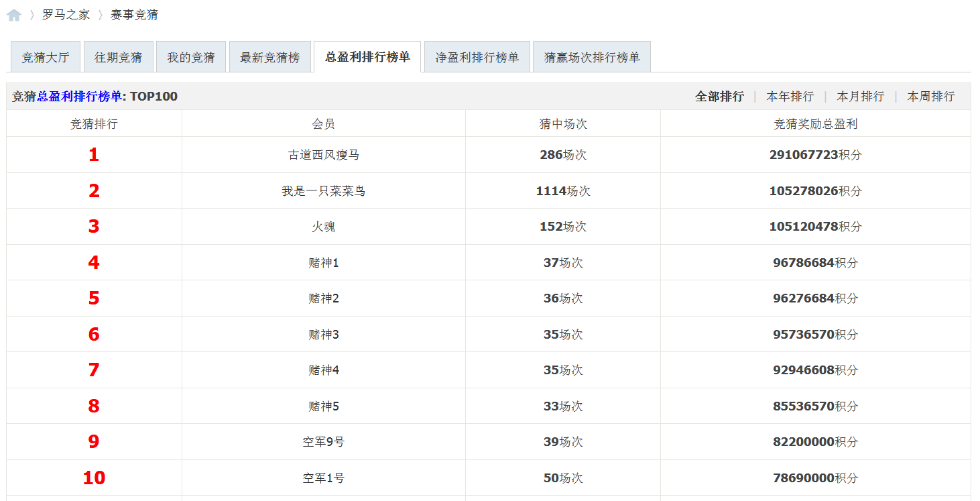Switch to 竞猜大厅 tab
980x501 pixels.
(x=45, y=58)
